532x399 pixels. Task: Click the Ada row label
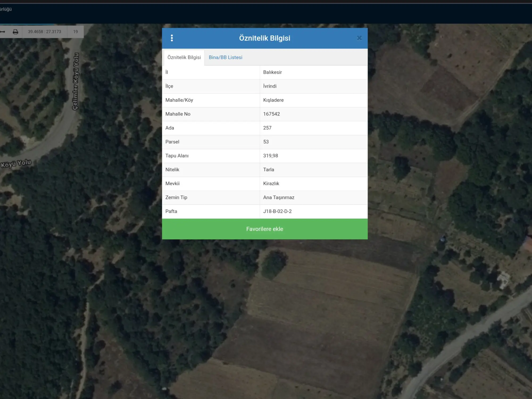(x=170, y=128)
